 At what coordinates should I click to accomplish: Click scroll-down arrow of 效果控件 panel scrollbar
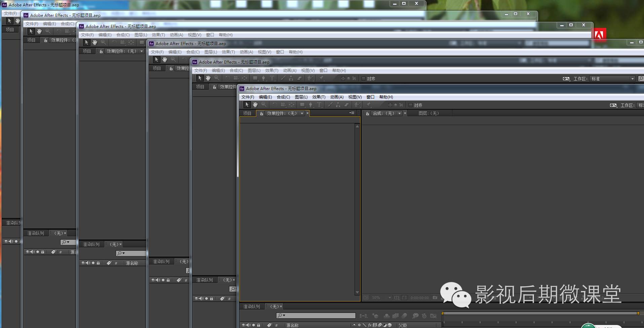click(357, 292)
